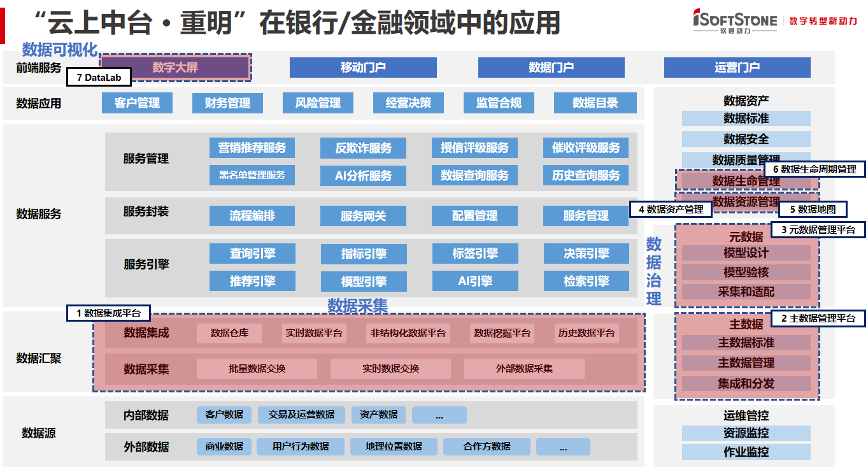Viewport: 868px width, 472px height.
Task: Select 反欺诈服务 service box
Action: coord(363,148)
